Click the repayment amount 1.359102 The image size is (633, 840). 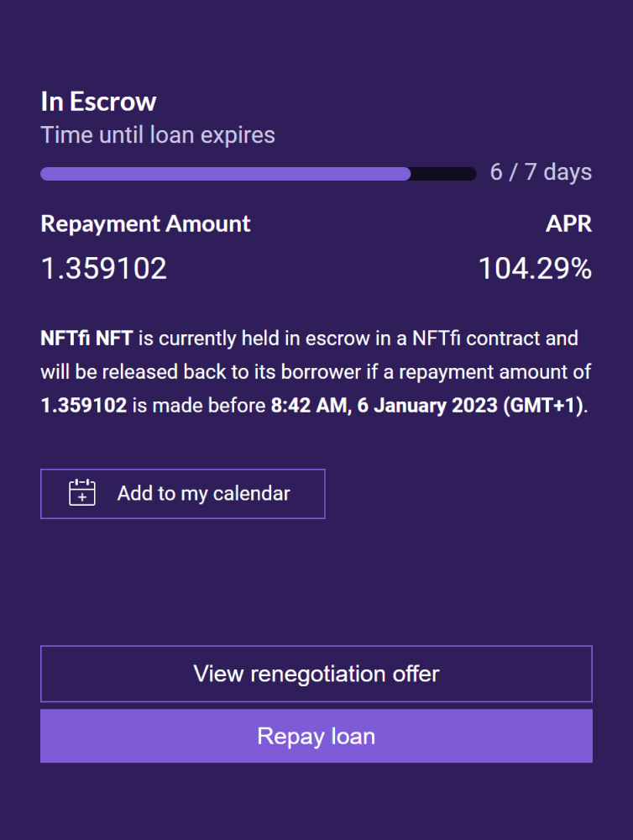104,269
